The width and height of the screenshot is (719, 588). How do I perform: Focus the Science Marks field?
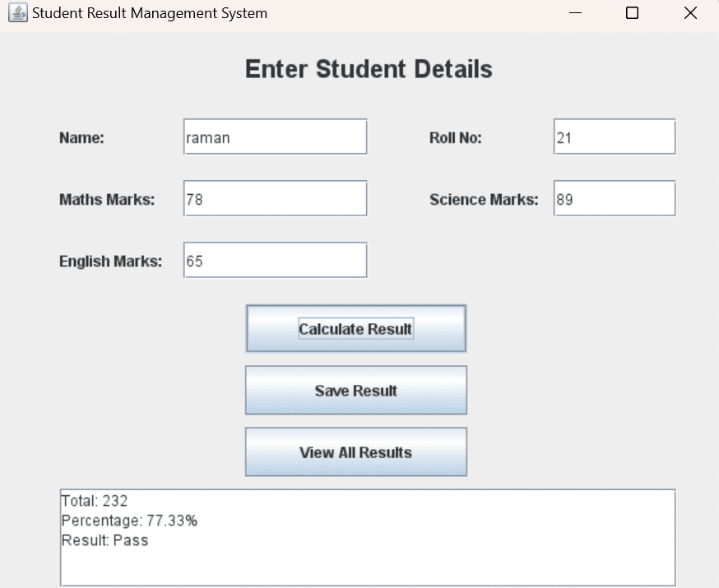[x=615, y=198]
